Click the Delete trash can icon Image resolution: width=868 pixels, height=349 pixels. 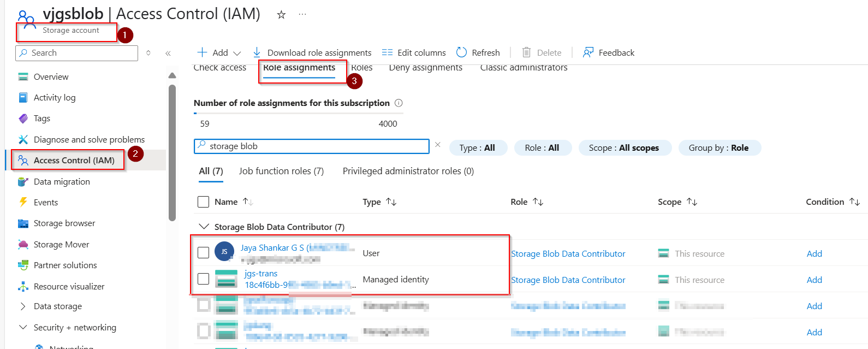(526, 52)
